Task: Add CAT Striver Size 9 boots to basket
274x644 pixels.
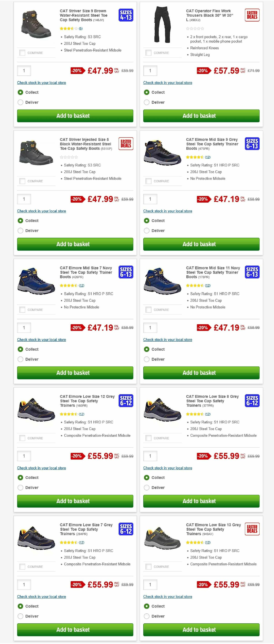Action: point(73,116)
